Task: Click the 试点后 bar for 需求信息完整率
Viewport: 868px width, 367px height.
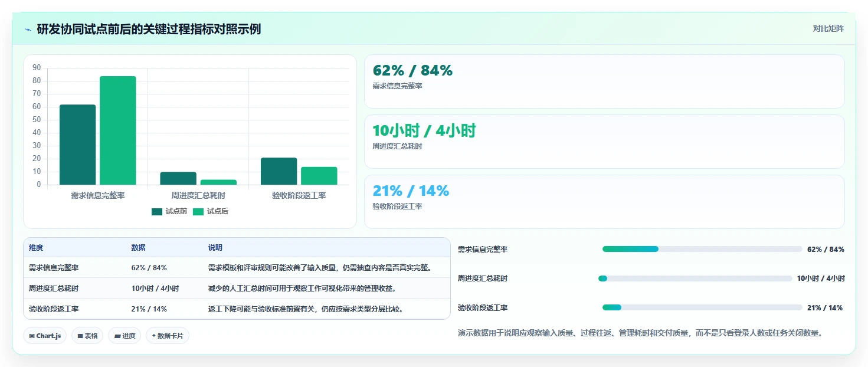Action: [118, 130]
